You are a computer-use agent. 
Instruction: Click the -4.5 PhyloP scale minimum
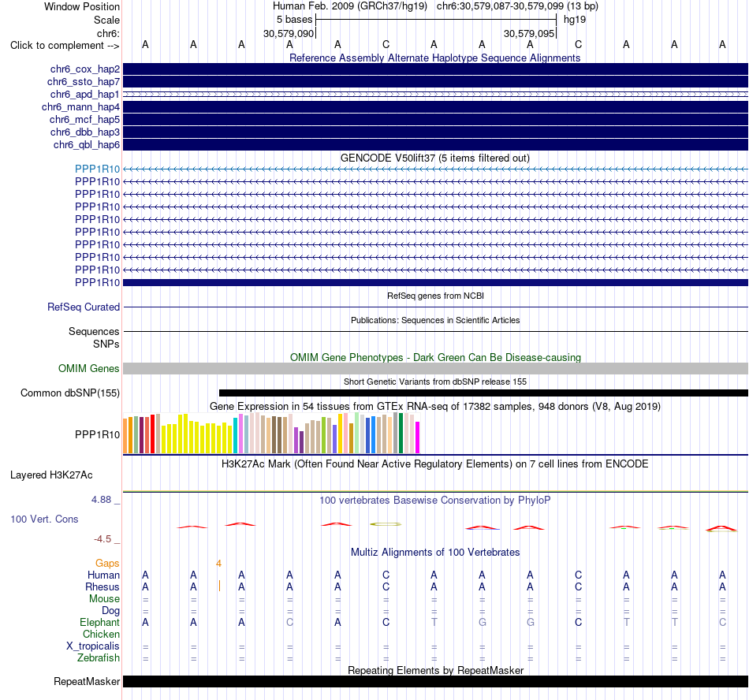102,539
